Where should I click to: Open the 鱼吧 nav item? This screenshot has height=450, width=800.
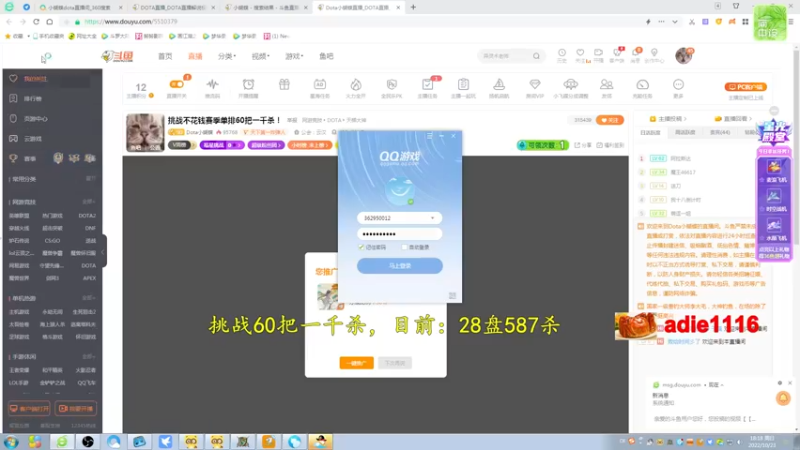(326, 56)
